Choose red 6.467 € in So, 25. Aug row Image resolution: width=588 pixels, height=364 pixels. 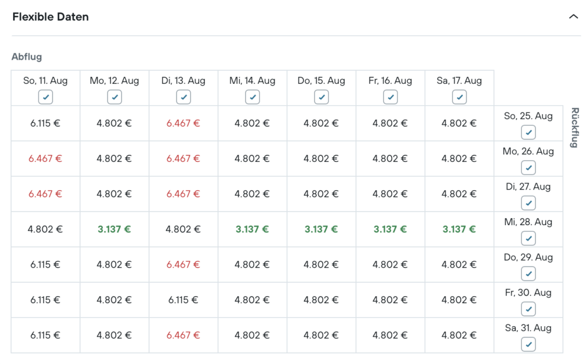tap(183, 123)
